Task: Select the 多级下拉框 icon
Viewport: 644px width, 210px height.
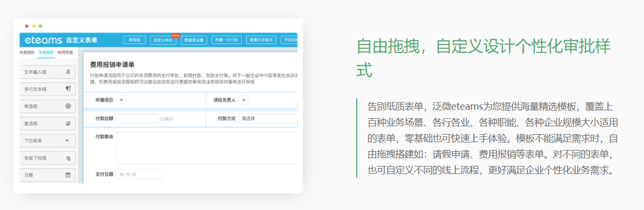Action: [x=68, y=158]
